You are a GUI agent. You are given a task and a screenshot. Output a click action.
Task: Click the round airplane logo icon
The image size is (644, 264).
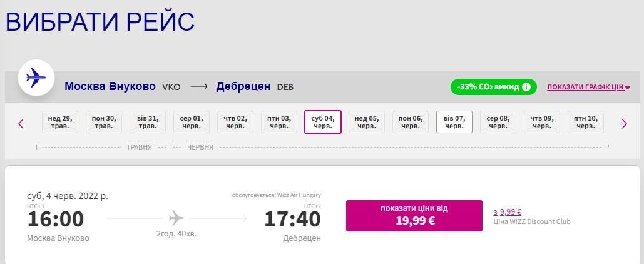coord(36,78)
